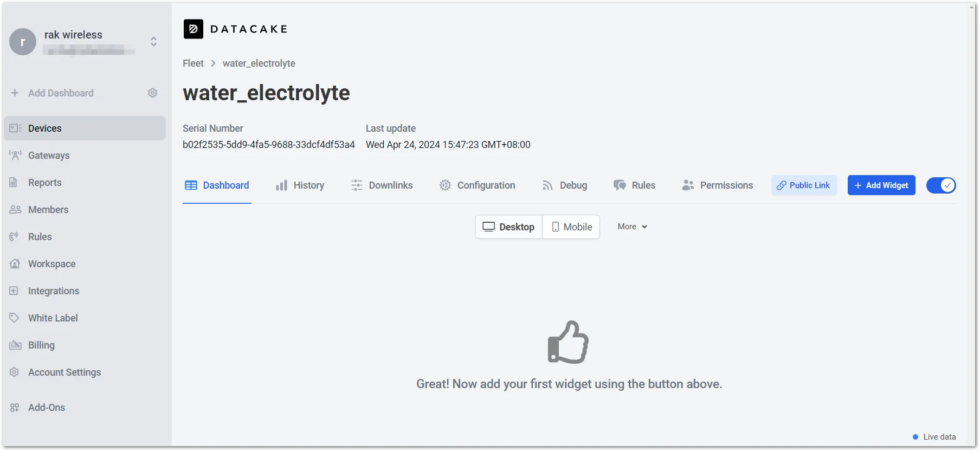Click the Add-Ons sidebar icon
The image size is (980, 451).
tap(15, 408)
